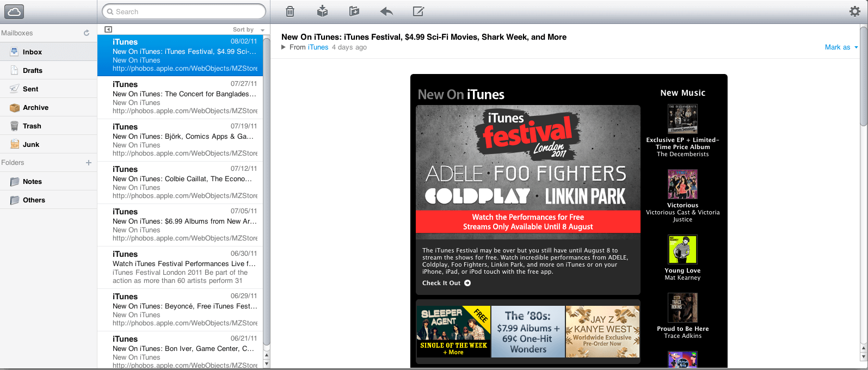Click the message pane scrollbar thumb
This screenshot has height=370, width=868.
tap(864, 76)
